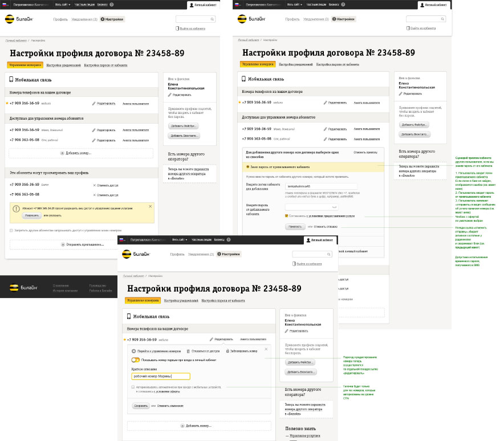Click the trash icon 'Отказаться от доступа'
The height and width of the screenshot is (441, 504).
189,351
